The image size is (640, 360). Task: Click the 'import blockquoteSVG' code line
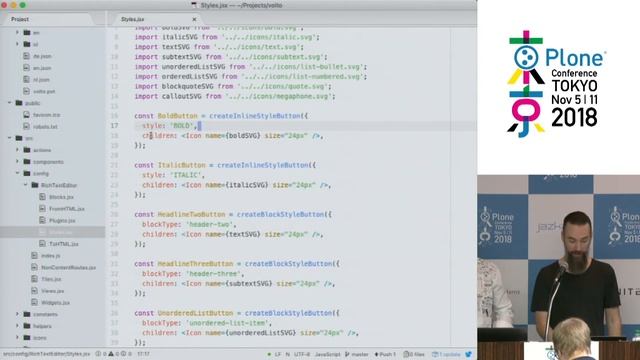coord(233,87)
